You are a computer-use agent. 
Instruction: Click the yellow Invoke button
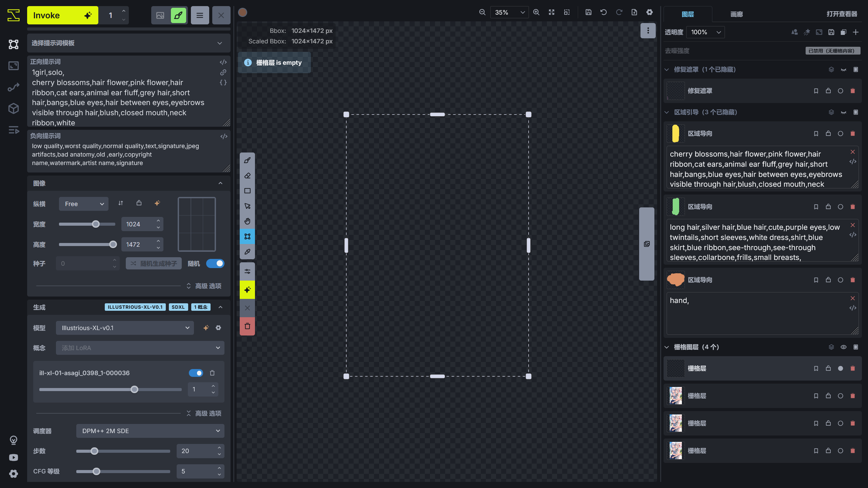(62, 15)
